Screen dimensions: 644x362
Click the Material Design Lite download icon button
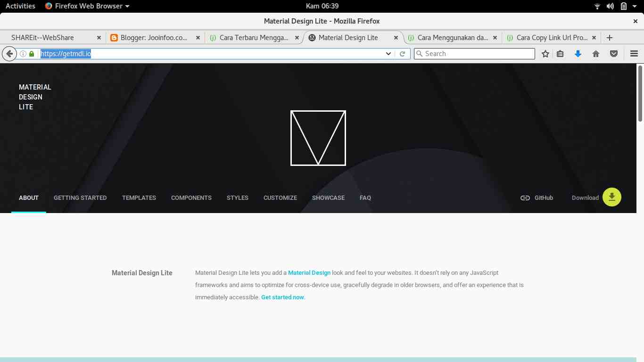611,197
